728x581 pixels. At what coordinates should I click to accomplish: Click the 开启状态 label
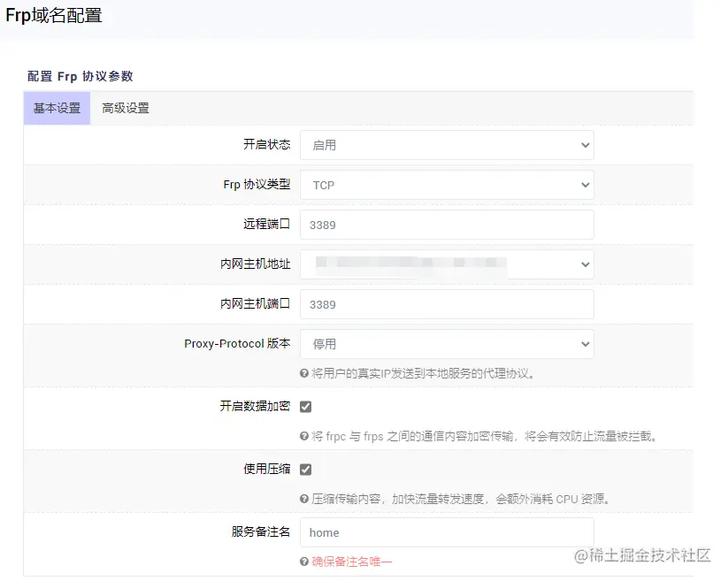(267, 144)
